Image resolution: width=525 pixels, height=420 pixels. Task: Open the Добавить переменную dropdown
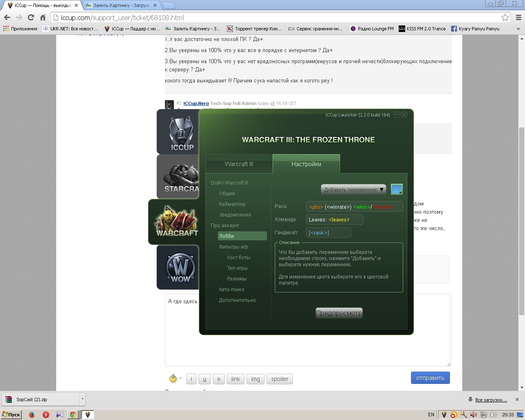click(x=354, y=189)
